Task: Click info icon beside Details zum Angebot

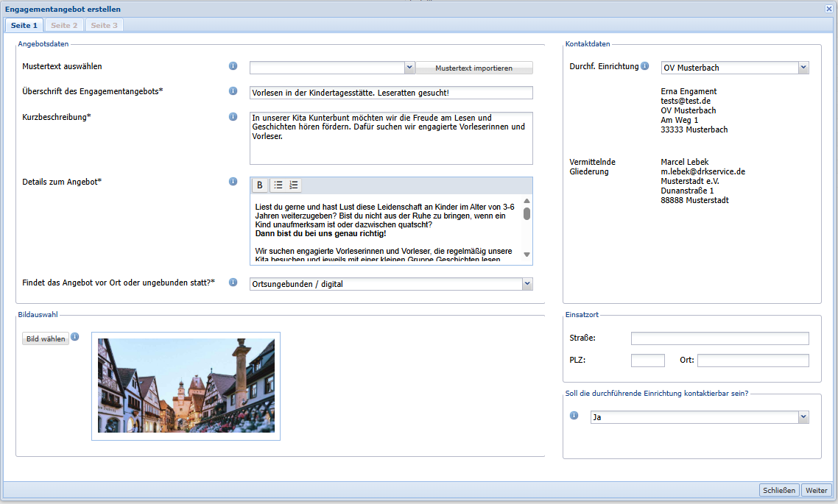Action: (233, 181)
